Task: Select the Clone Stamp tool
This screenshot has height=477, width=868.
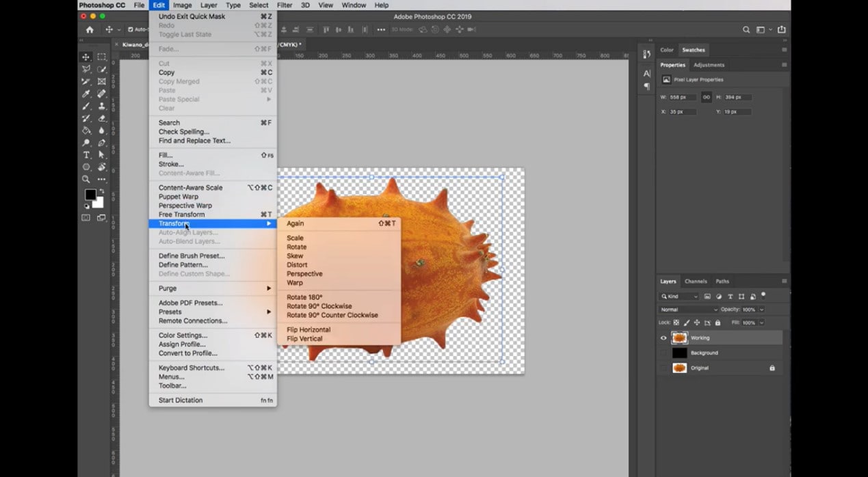Action: click(101, 106)
